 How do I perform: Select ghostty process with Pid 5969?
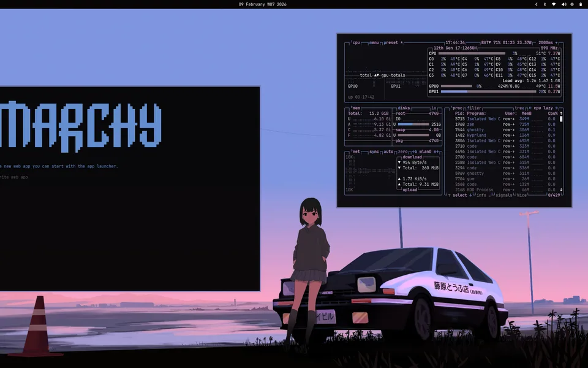click(505, 174)
